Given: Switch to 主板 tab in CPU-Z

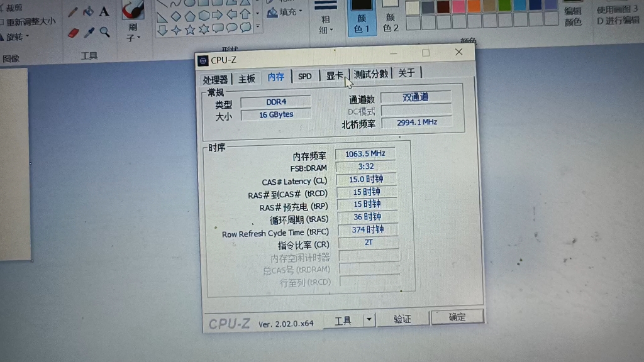Looking at the screenshot, I should 247,79.
